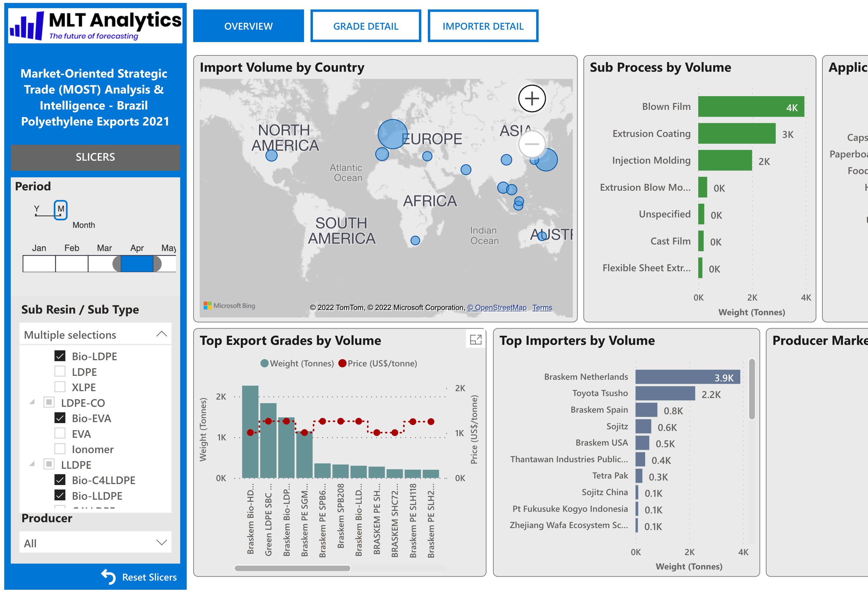Click the Thantawan Industries Public... label
Image resolution: width=868 pixels, height=590 pixels.
(569, 459)
